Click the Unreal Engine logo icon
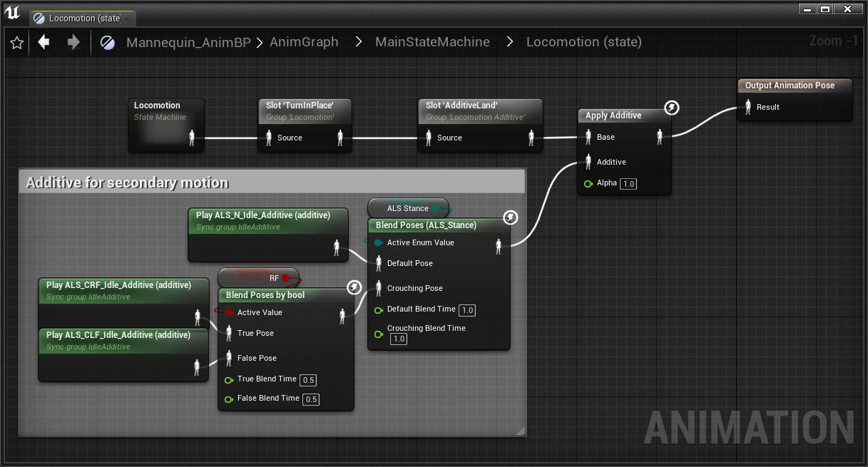Screen dimensions: 868x467 click(x=12, y=11)
